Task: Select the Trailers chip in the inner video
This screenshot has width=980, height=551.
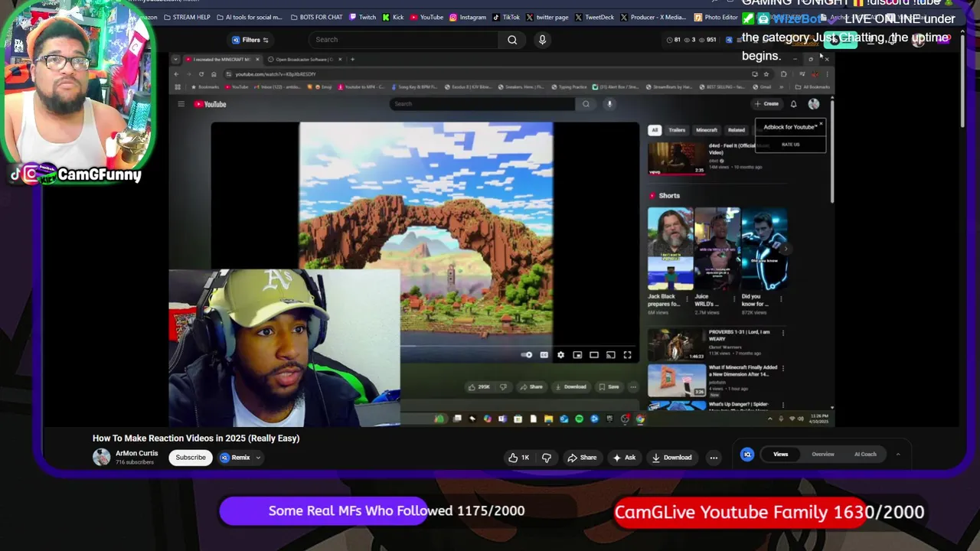Action: pos(677,130)
